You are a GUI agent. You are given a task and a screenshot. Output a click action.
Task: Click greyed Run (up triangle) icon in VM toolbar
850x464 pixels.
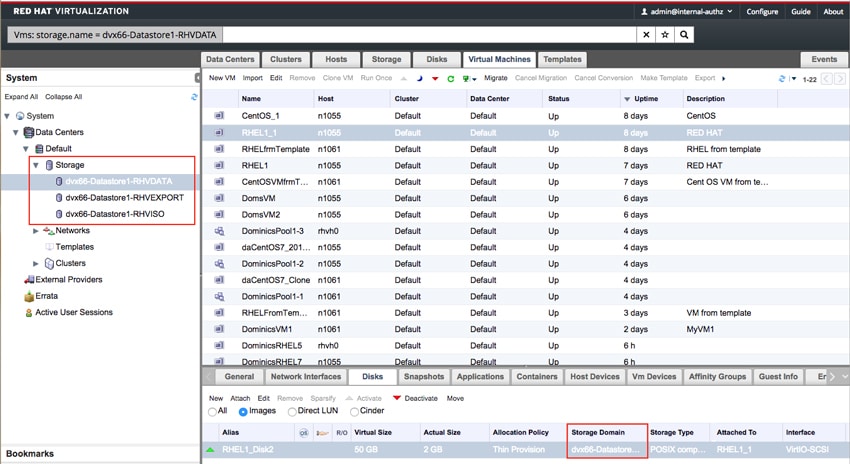(404, 79)
